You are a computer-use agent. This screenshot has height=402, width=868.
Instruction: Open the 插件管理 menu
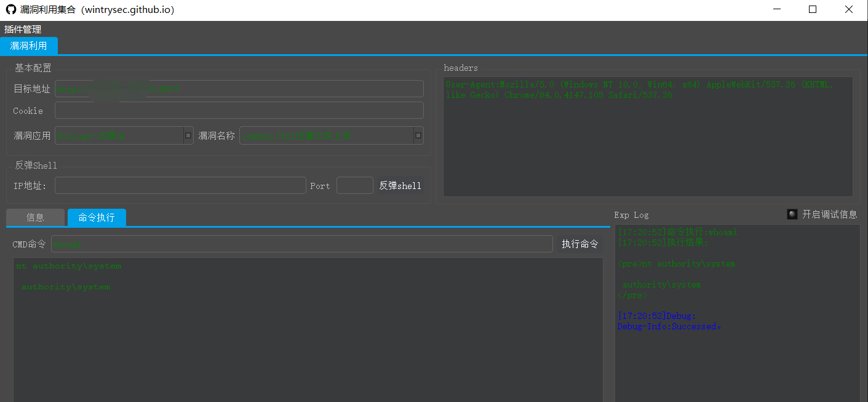23,29
